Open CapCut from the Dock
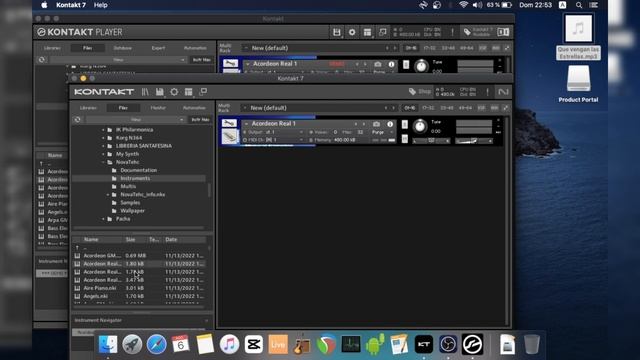Screen dimensions: 640x360 (x=253, y=344)
